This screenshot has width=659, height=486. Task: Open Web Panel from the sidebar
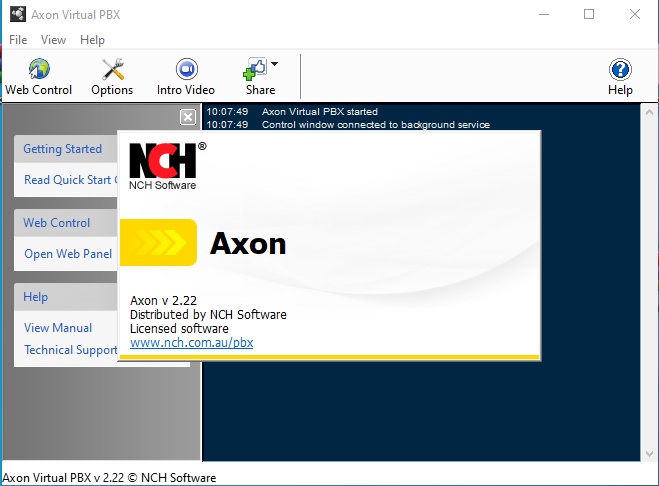pyautogui.click(x=68, y=254)
